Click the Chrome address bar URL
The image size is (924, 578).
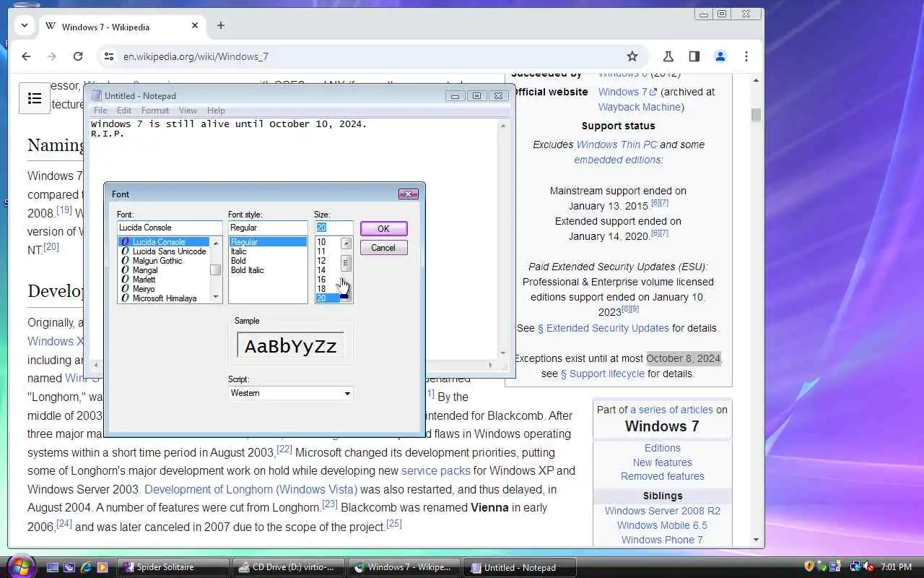pyautogui.click(x=196, y=56)
